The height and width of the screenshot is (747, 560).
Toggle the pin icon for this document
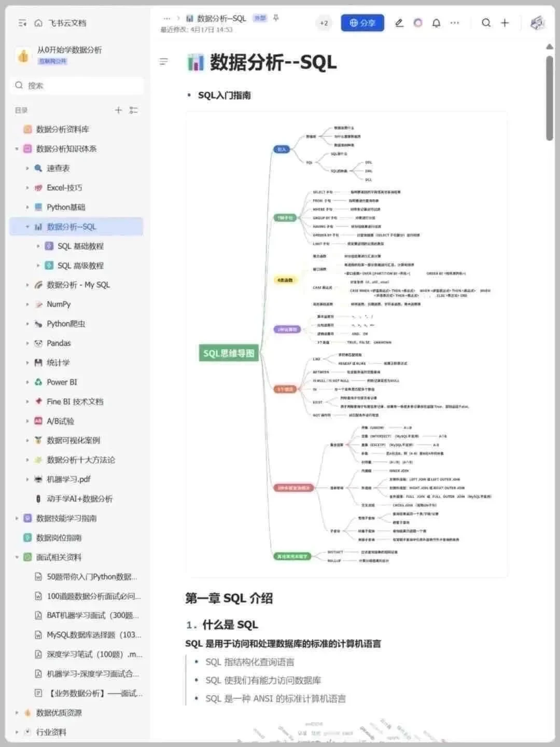pyautogui.click(x=276, y=18)
